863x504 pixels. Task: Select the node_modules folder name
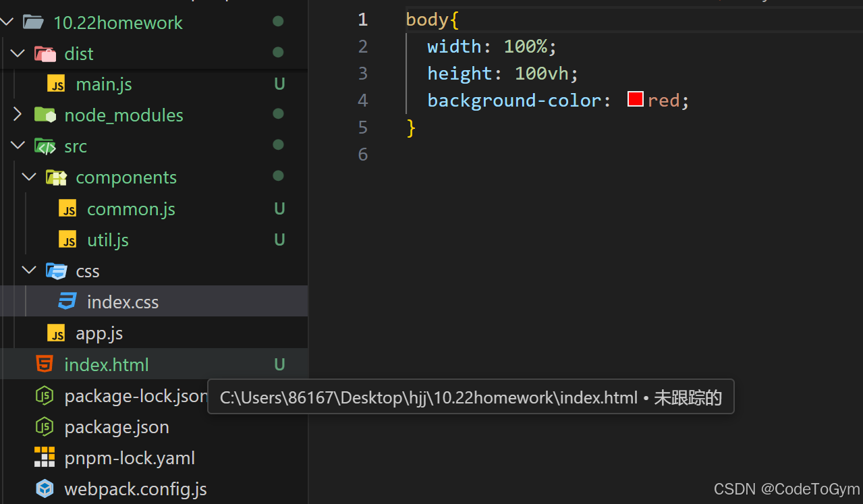tap(123, 115)
